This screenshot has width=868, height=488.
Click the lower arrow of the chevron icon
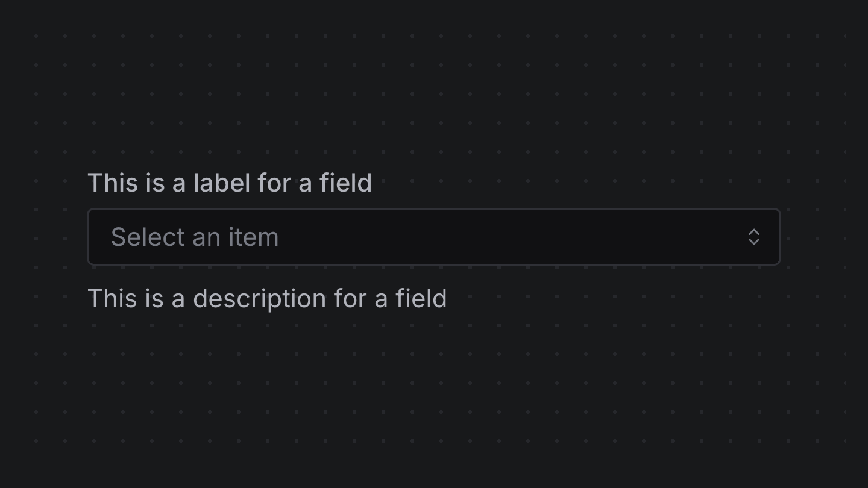point(754,242)
